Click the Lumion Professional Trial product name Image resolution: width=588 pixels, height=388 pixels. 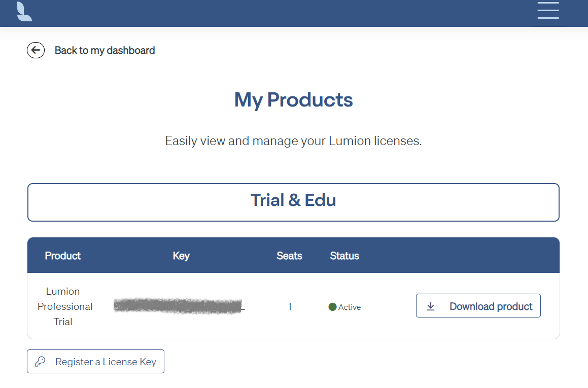[x=64, y=306]
